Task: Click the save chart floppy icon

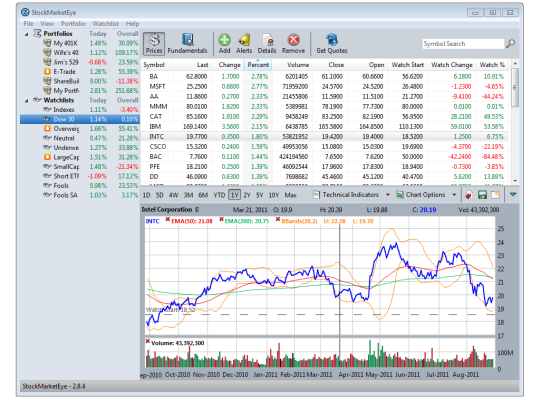Action: [x=482, y=195]
